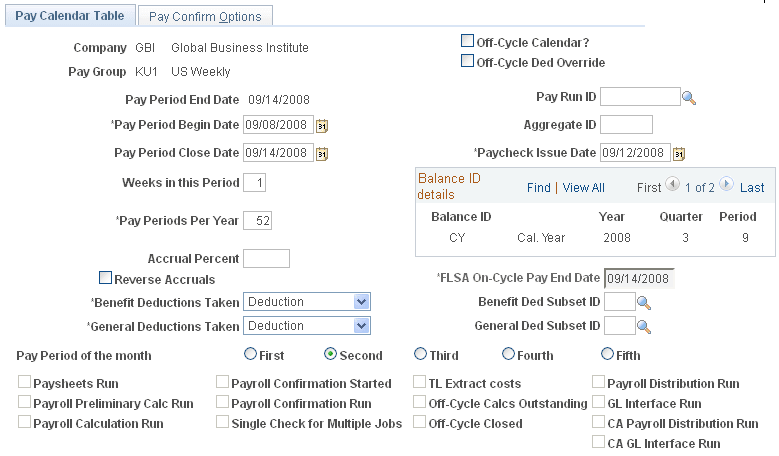
Task: Click the Find link in Balance ID details
Action: point(538,187)
